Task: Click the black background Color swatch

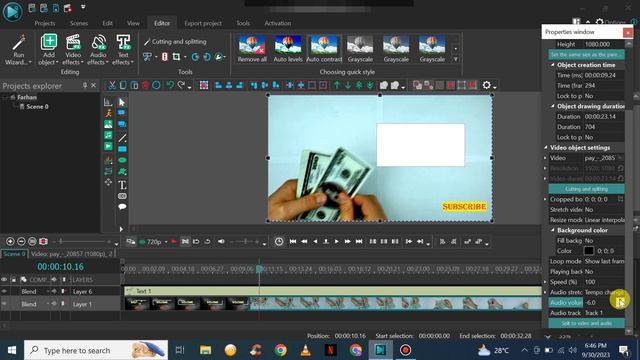Action: click(x=589, y=251)
